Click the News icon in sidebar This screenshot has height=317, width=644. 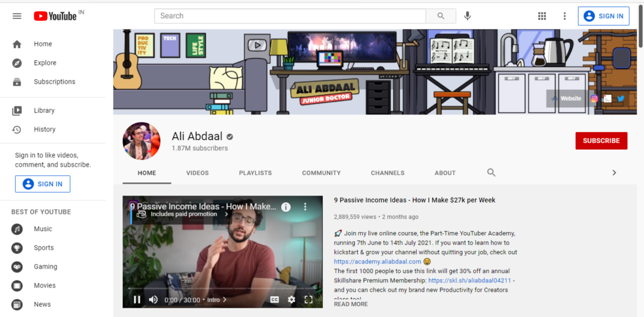coord(17,304)
